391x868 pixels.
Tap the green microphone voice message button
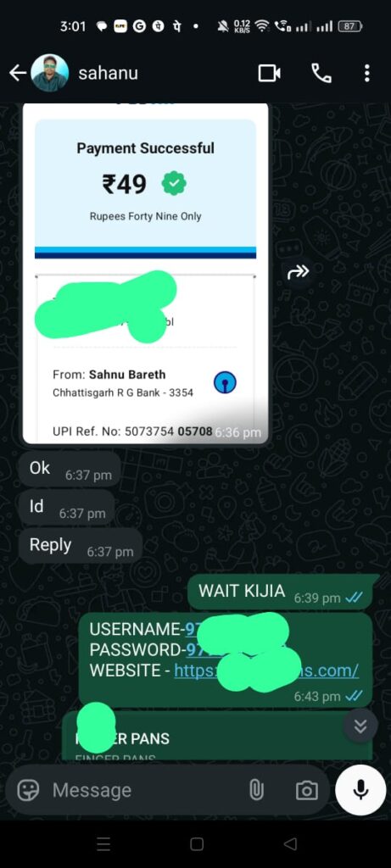(x=360, y=790)
